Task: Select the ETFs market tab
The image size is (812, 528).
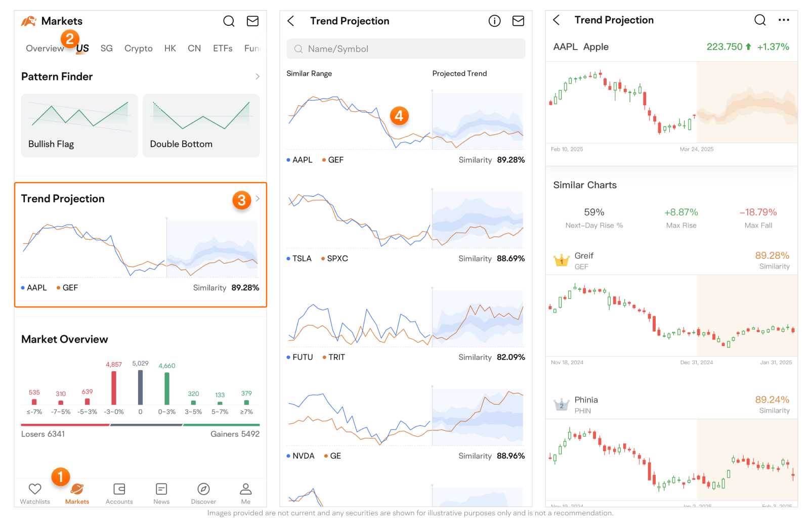Action: [223, 49]
